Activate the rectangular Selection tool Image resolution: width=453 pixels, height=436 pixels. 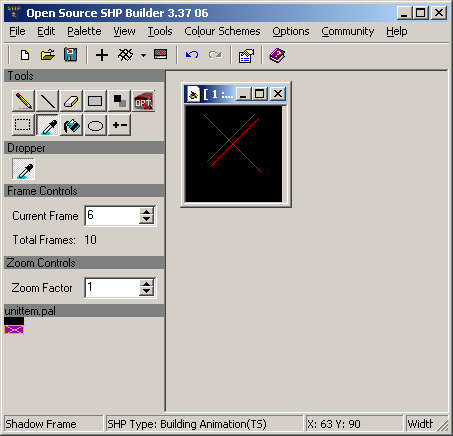(23, 125)
